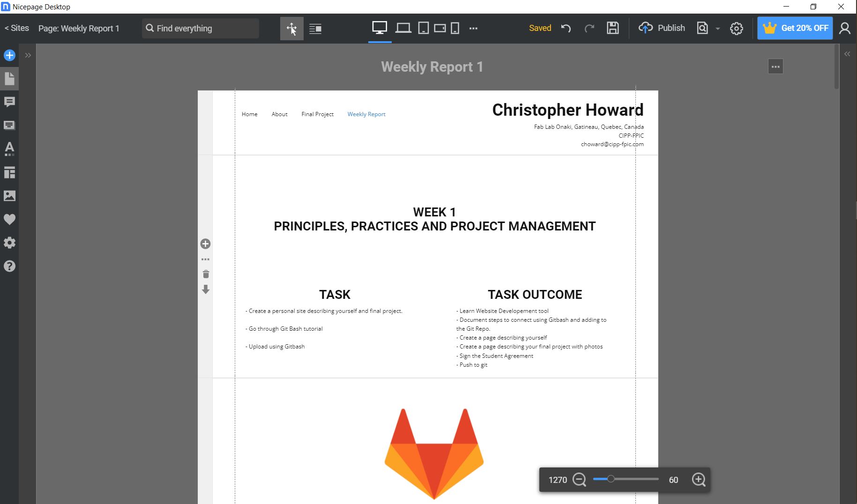Adjust the zoom slider handle

point(611,479)
